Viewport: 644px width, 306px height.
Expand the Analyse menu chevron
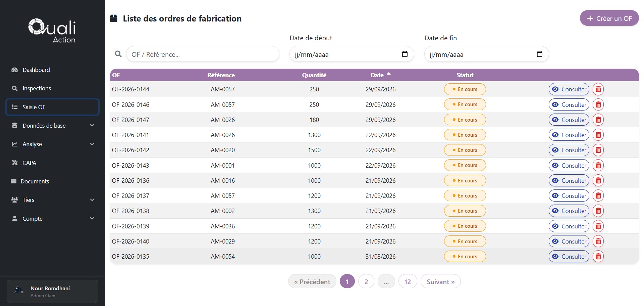pyautogui.click(x=92, y=144)
